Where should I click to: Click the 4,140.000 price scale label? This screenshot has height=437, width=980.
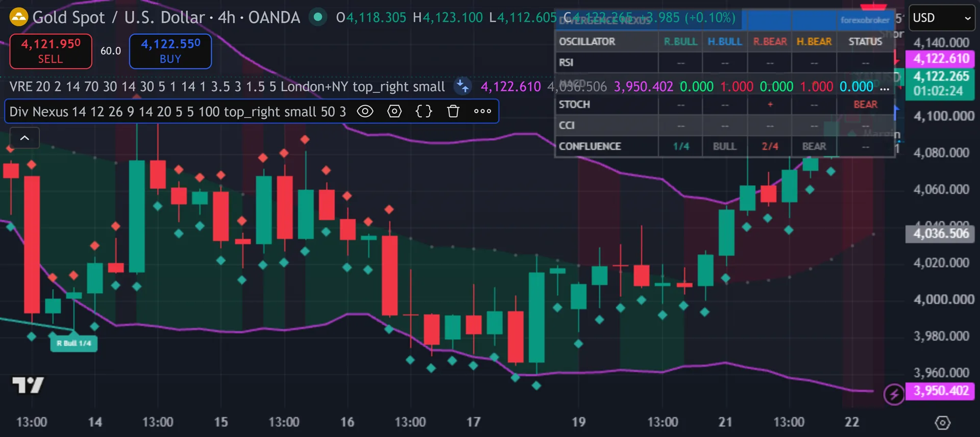tap(941, 43)
